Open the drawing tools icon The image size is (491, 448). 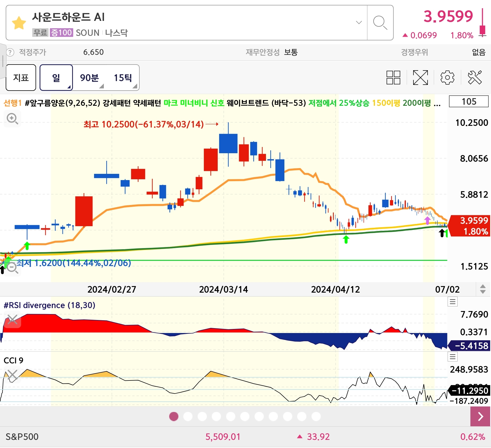point(475,78)
